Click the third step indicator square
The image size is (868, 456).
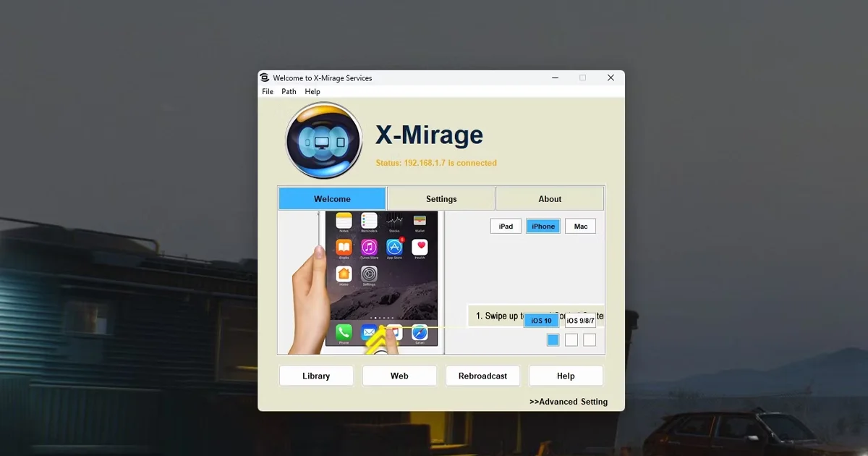pyautogui.click(x=590, y=340)
